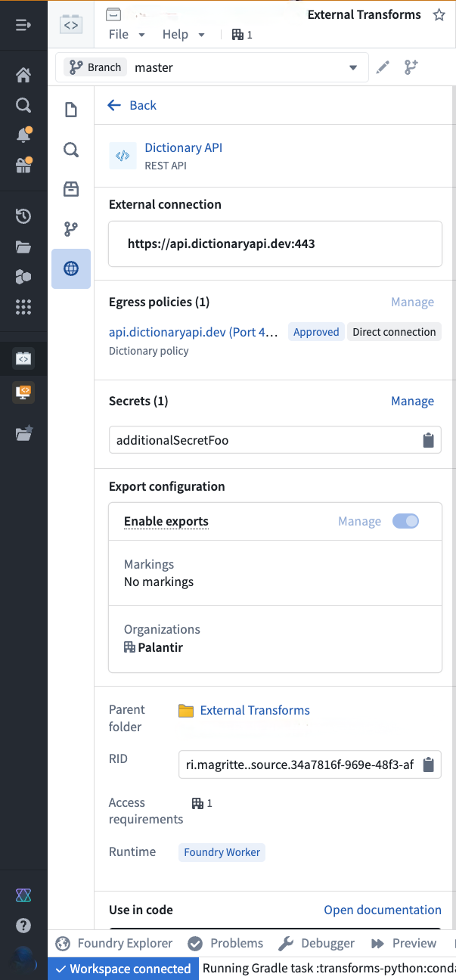Open recent history clock icon
The width and height of the screenshot is (456, 980).
[23, 216]
